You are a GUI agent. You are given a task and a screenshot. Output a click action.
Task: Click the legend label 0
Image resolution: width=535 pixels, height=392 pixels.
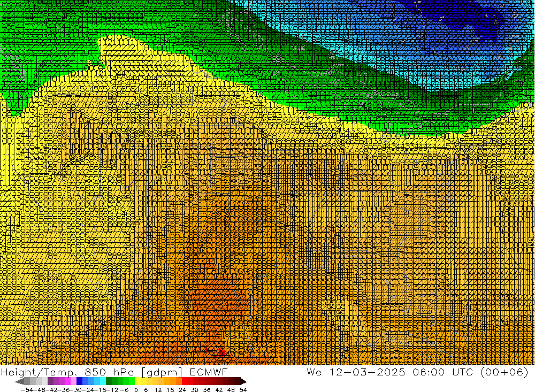[136, 390]
